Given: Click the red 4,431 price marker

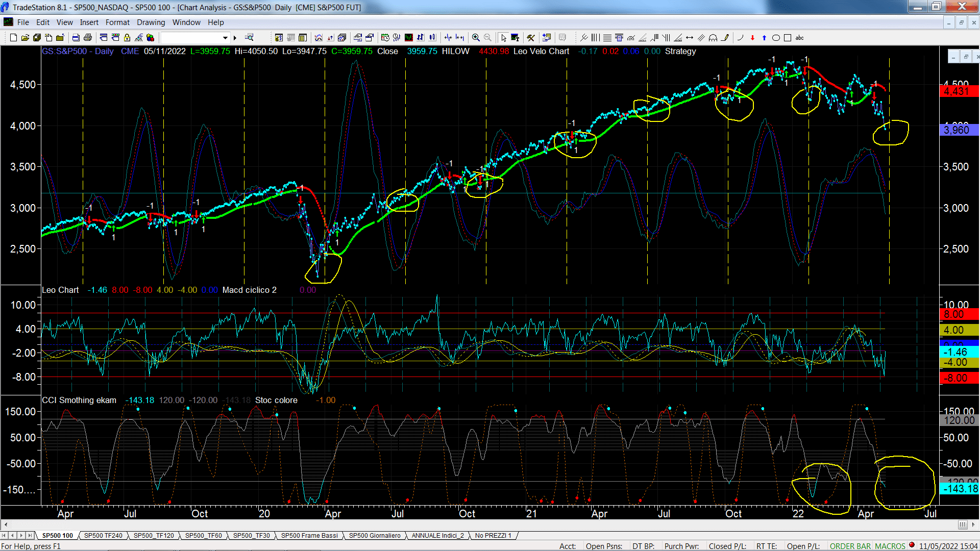Looking at the screenshot, I should point(959,92).
